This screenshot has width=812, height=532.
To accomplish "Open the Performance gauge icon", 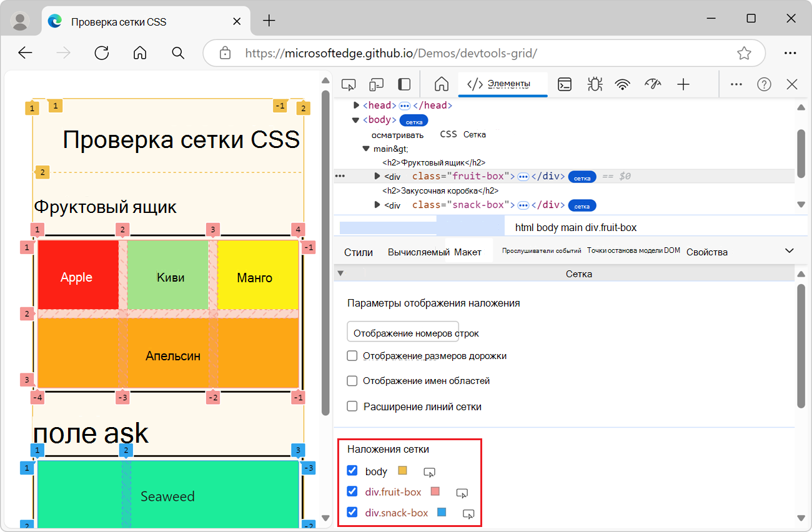I will (x=652, y=84).
